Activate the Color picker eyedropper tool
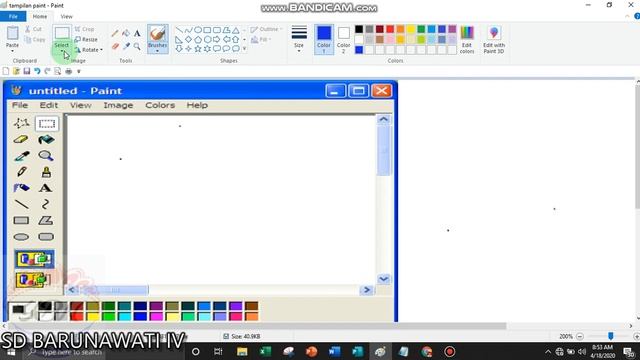Image resolution: width=640 pixels, height=360 pixels. coord(126,47)
